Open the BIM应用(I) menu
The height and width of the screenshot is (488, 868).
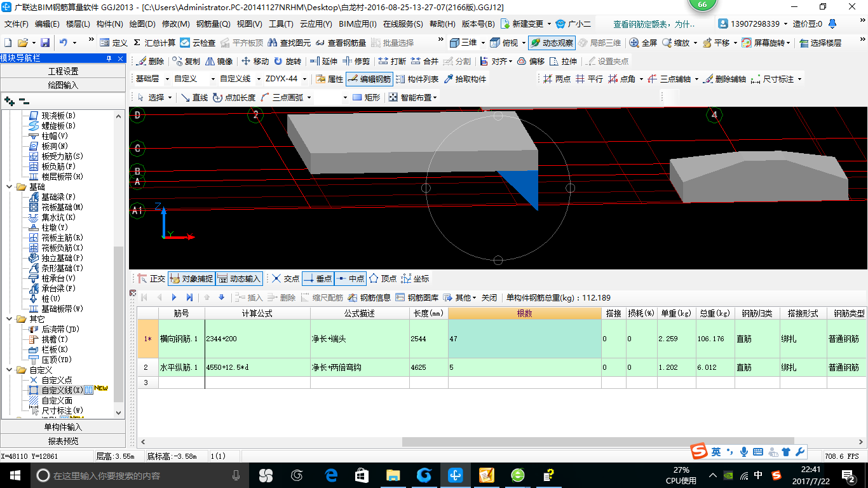coord(358,24)
